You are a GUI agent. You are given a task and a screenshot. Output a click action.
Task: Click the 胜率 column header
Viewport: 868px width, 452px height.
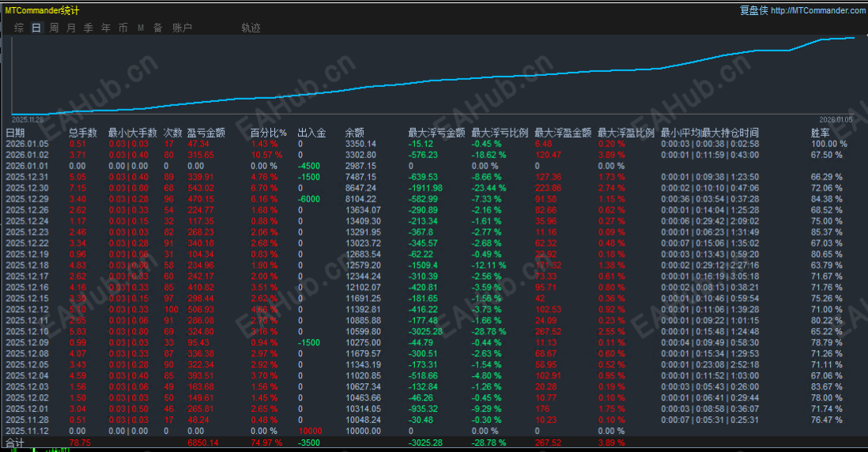click(x=821, y=133)
